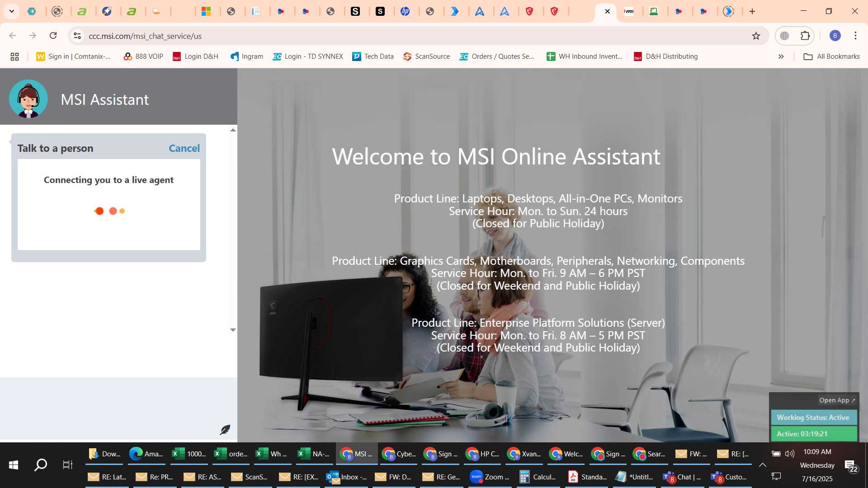
Task: Open the 888 VOIP bookmark
Action: (x=143, y=56)
